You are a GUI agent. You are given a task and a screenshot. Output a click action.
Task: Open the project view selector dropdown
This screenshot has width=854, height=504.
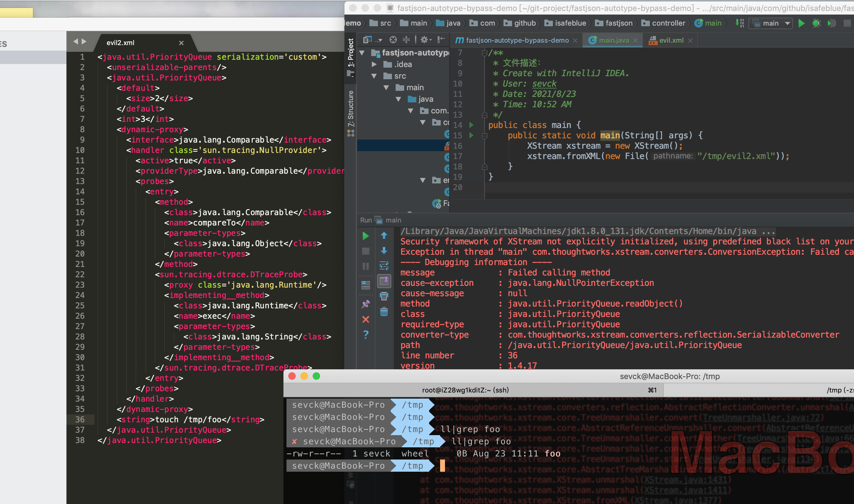[373, 40]
